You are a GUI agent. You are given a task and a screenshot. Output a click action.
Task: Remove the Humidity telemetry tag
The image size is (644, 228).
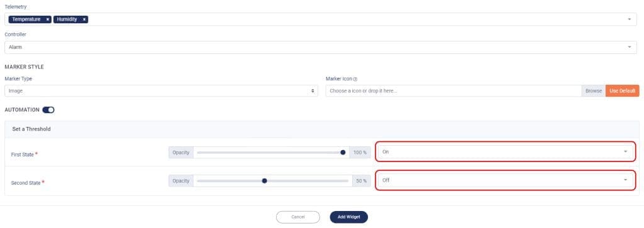[84, 19]
